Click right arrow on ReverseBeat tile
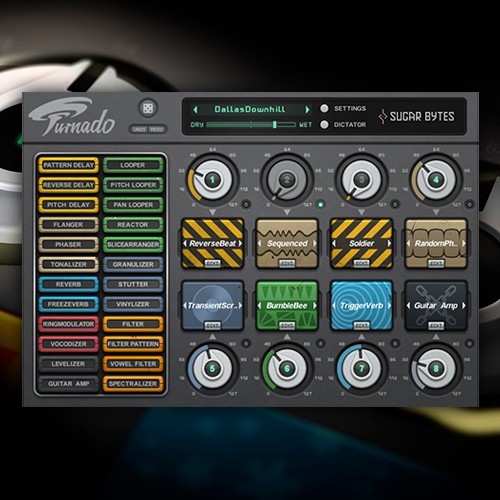The image size is (500, 500). pyautogui.click(x=240, y=243)
